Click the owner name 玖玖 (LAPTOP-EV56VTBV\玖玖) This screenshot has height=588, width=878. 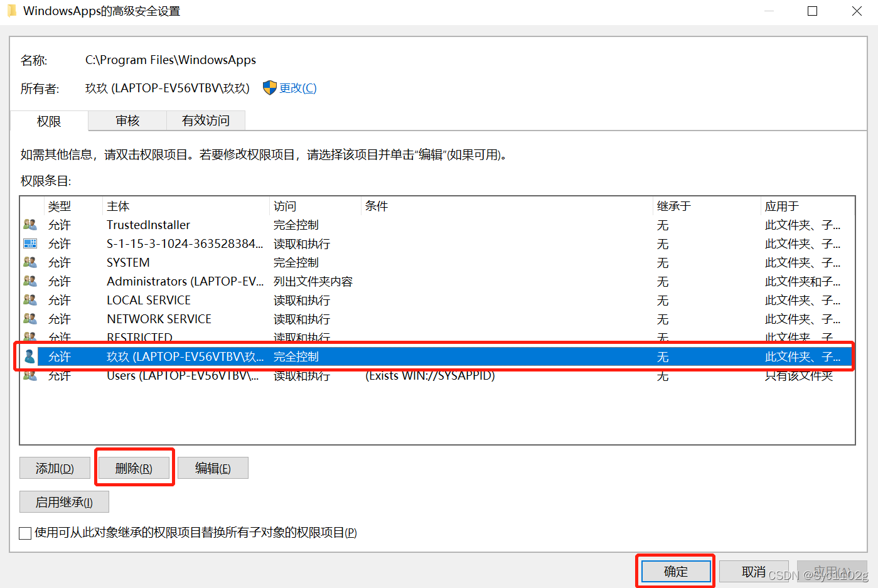168,88
